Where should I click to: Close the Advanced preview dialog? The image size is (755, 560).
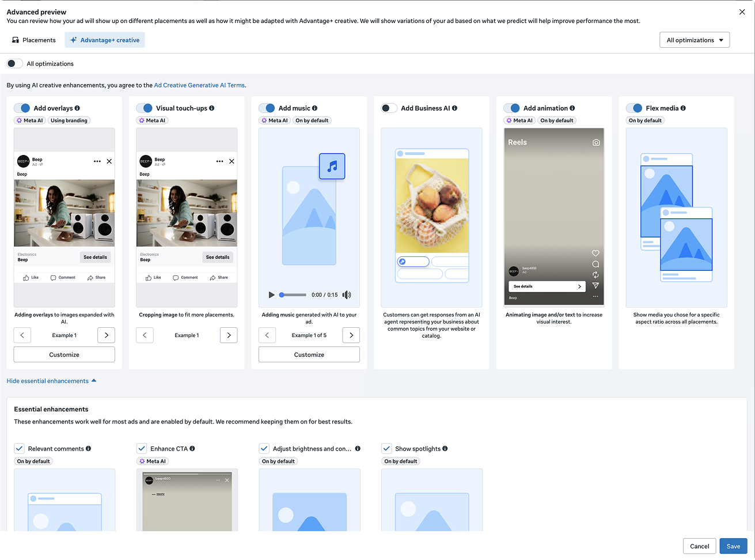tap(742, 12)
